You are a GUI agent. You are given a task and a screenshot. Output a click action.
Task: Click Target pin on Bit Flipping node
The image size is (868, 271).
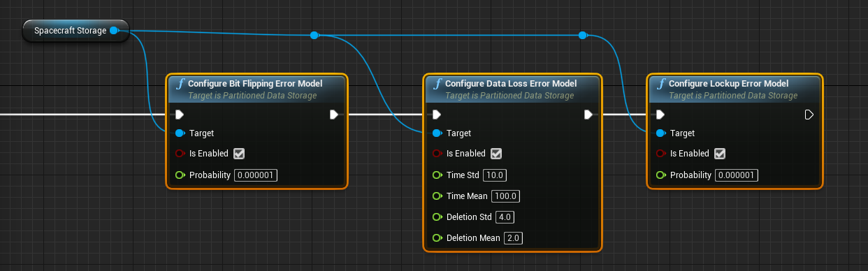180,133
